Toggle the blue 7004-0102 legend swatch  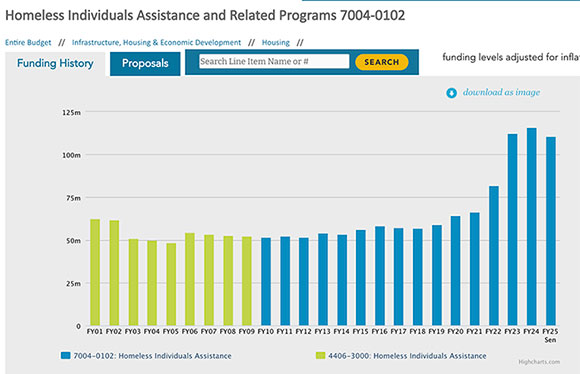tap(65, 356)
